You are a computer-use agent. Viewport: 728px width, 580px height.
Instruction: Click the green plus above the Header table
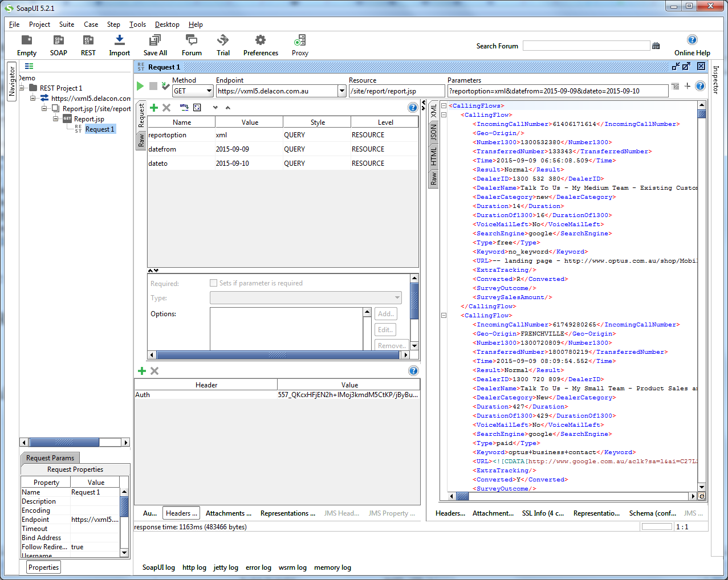coord(142,371)
